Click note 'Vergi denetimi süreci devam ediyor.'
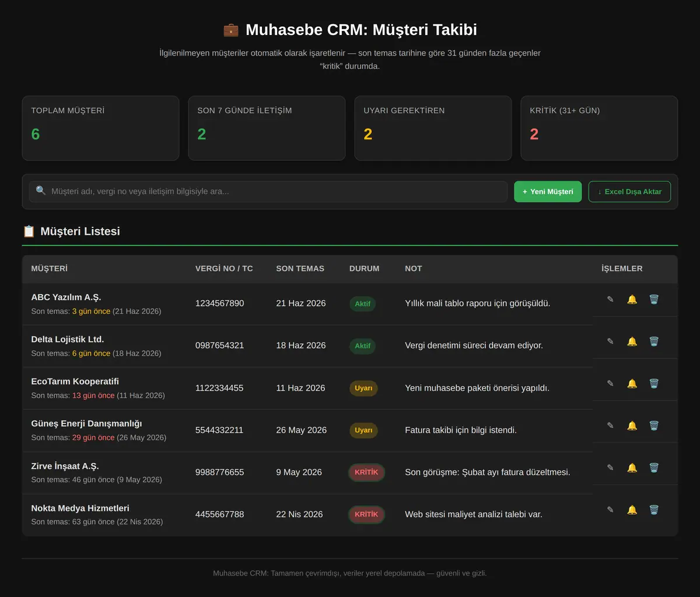 tap(474, 346)
